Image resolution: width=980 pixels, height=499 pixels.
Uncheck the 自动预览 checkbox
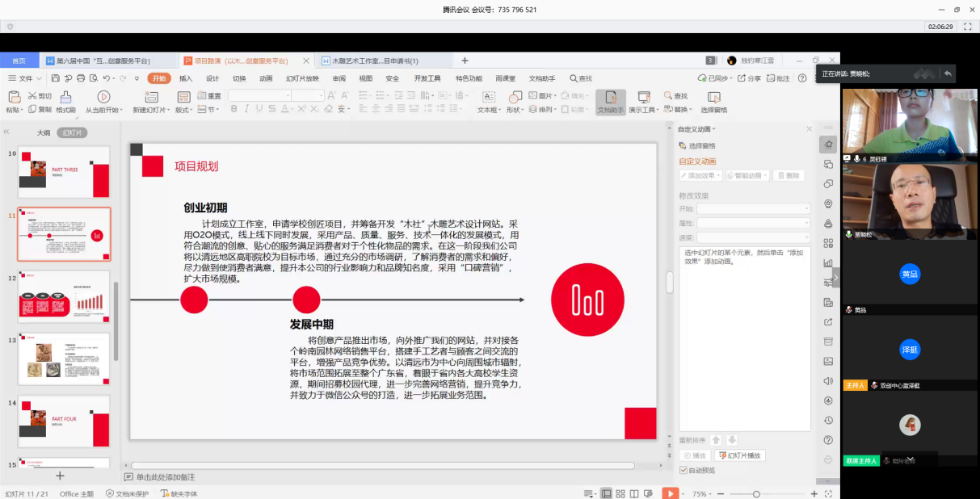683,470
